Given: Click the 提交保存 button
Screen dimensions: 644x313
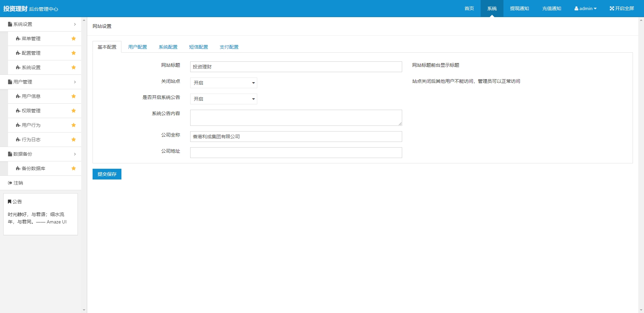Looking at the screenshot, I should click(x=107, y=174).
